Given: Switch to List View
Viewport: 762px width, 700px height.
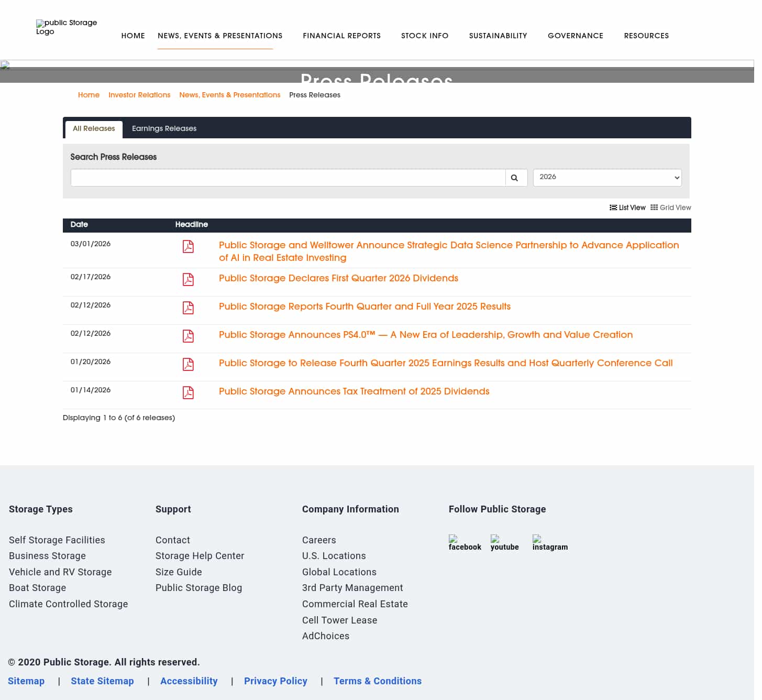Looking at the screenshot, I should [x=627, y=207].
